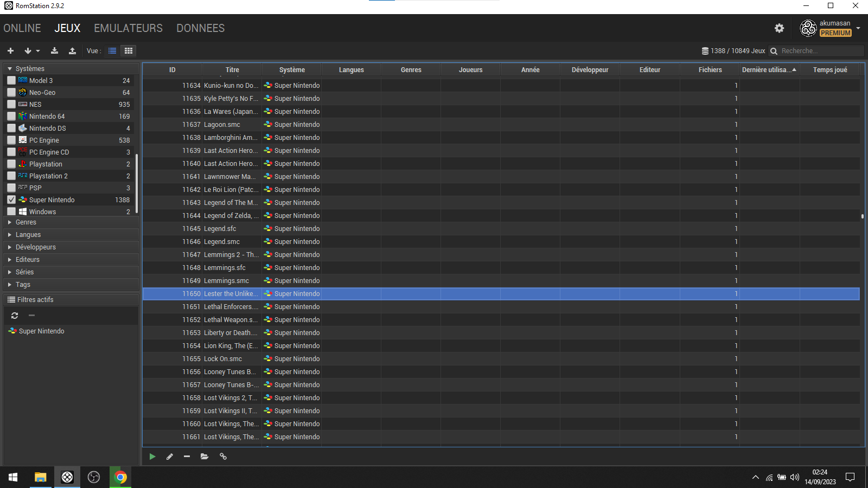Check the Playstation 2 checkbox

pos(11,176)
